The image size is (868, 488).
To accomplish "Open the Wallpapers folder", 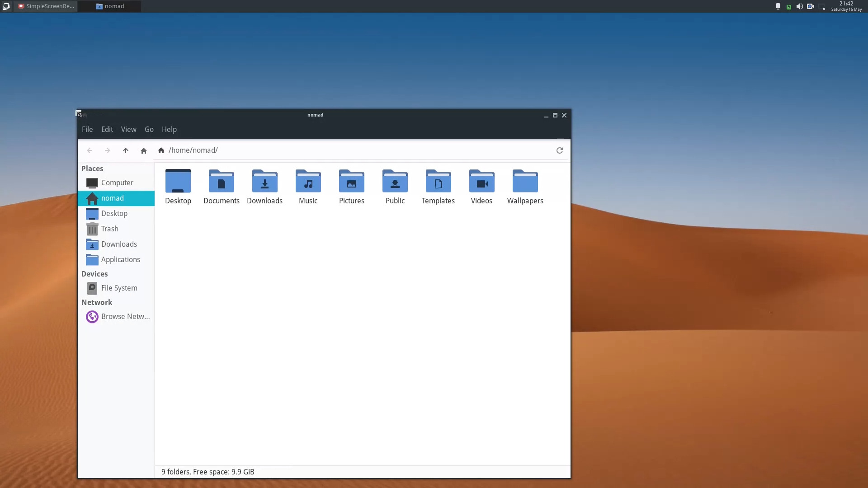I will click(x=525, y=185).
